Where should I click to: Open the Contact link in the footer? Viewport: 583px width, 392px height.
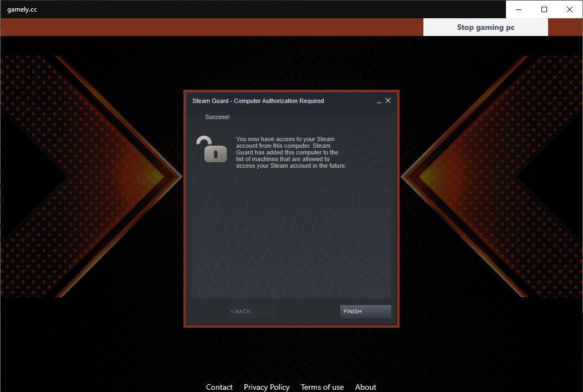click(x=219, y=387)
